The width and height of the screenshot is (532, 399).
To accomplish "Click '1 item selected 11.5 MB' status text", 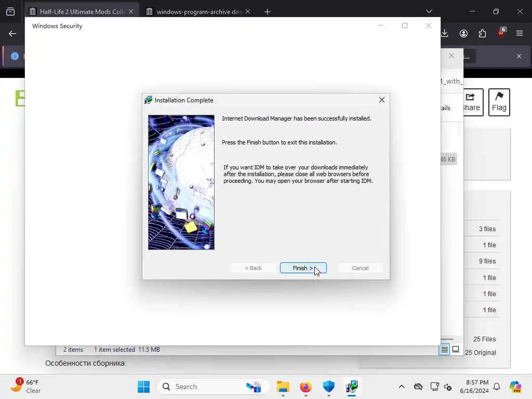I will [x=127, y=350].
